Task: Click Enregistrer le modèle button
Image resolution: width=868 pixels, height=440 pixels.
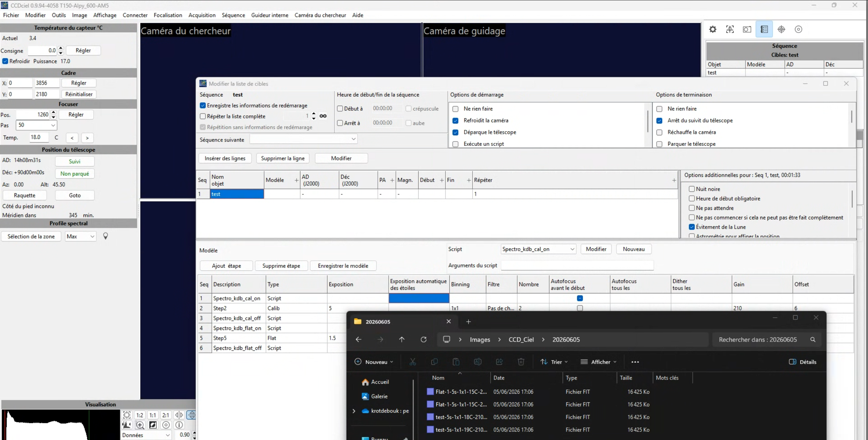Action: click(x=343, y=266)
